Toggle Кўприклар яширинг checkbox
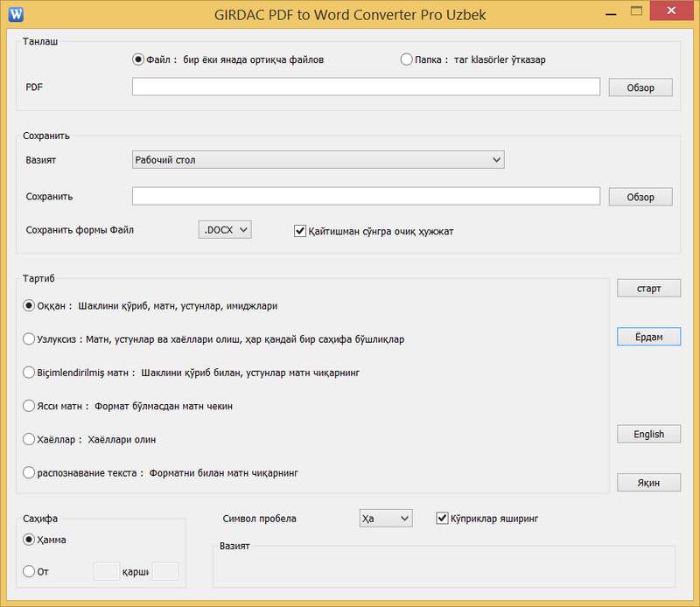This screenshot has width=700, height=607. (x=442, y=519)
